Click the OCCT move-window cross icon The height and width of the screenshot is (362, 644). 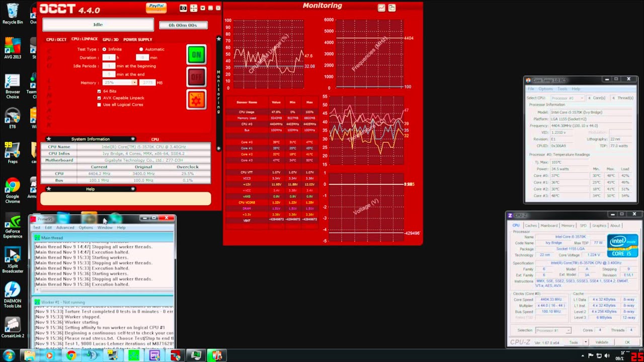[194, 8]
